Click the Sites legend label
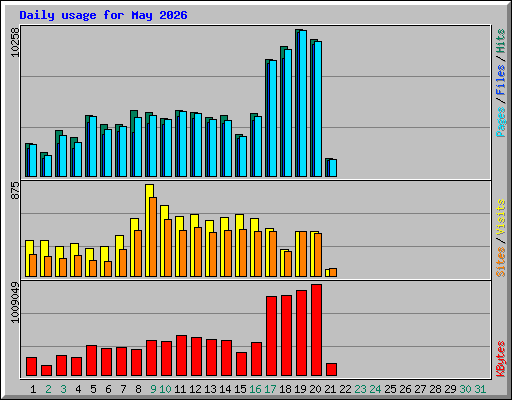 coord(501,262)
